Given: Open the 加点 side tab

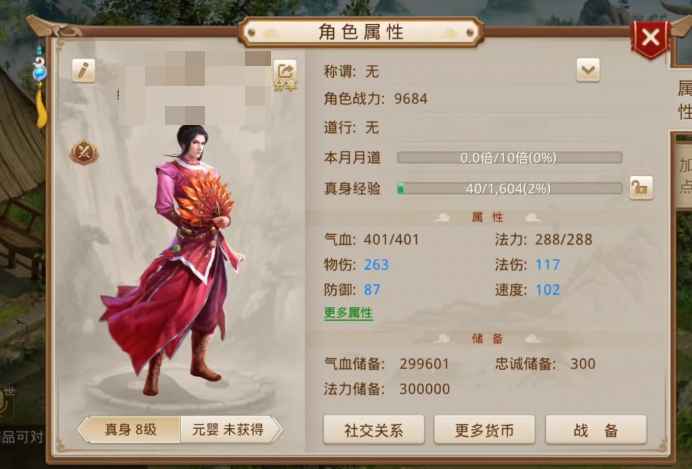Looking at the screenshot, I should 684,176.
